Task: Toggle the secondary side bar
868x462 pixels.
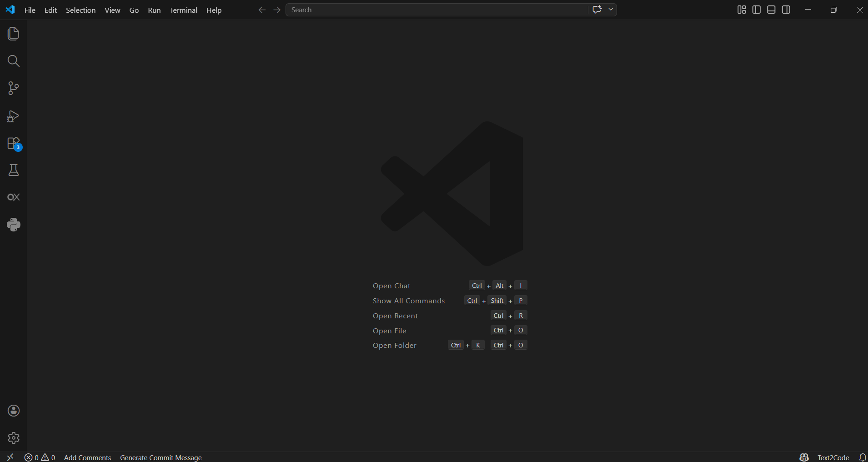Action: [x=786, y=10]
